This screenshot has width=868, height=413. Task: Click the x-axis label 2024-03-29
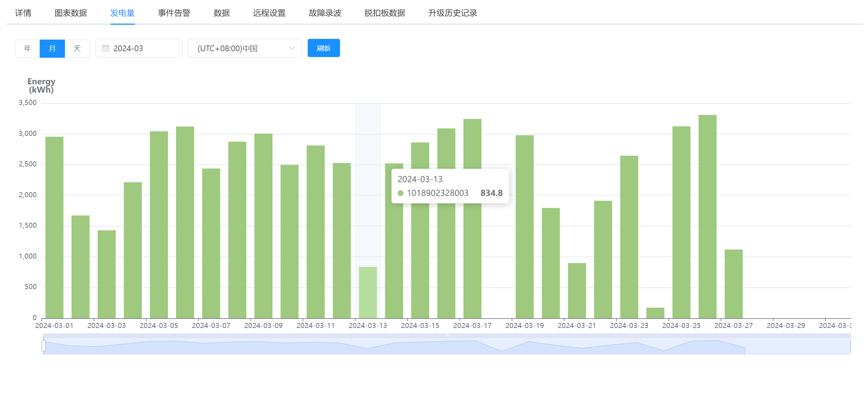pos(786,325)
